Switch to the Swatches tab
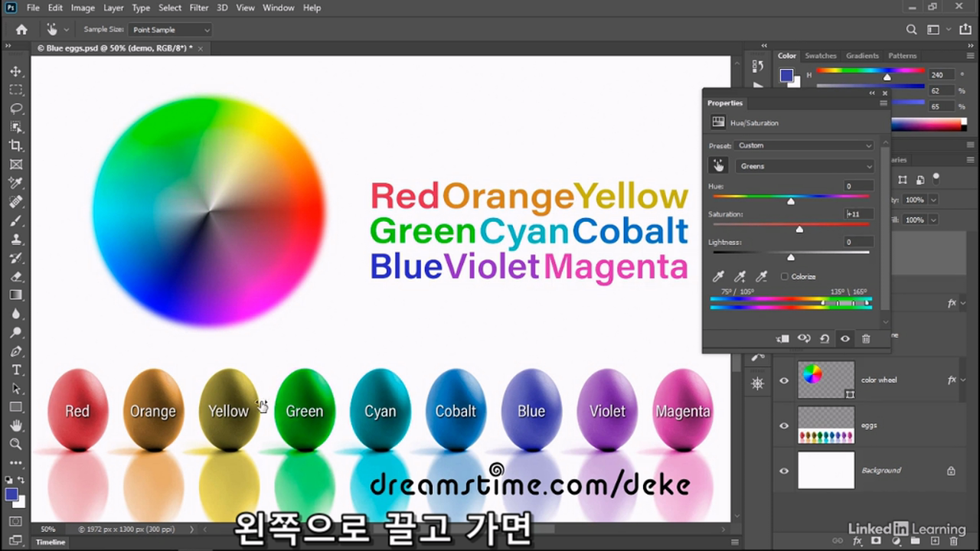 point(821,56)
